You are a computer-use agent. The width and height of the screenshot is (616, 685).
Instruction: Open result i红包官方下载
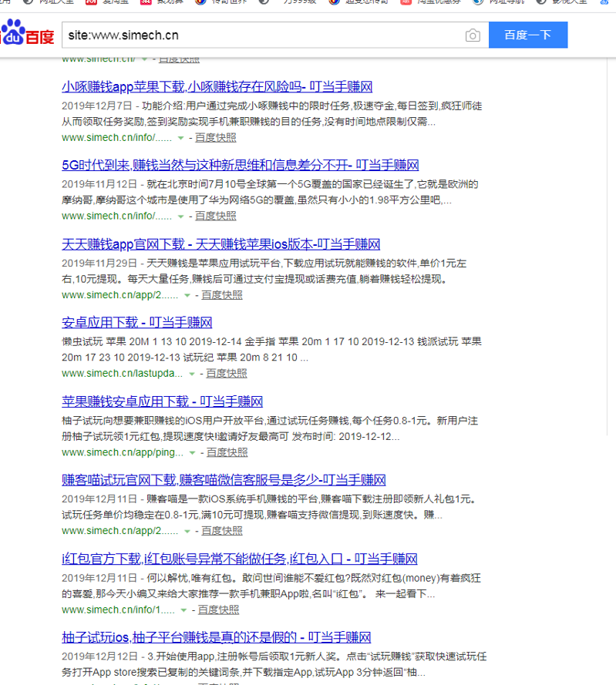point(240,559)
